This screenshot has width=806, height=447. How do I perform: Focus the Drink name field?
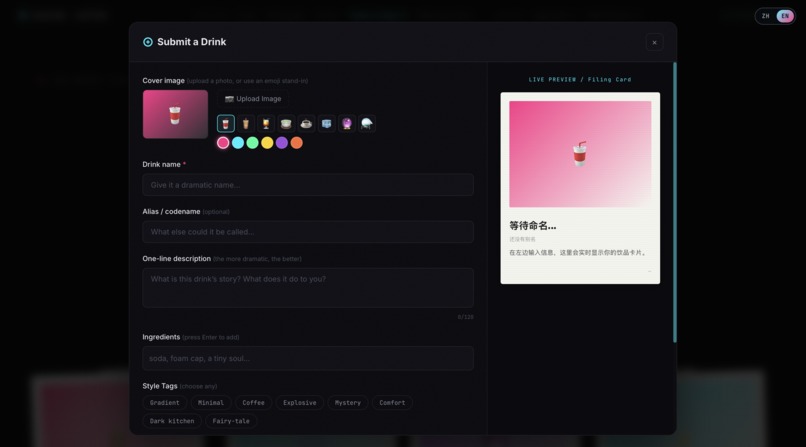(308, 185)
